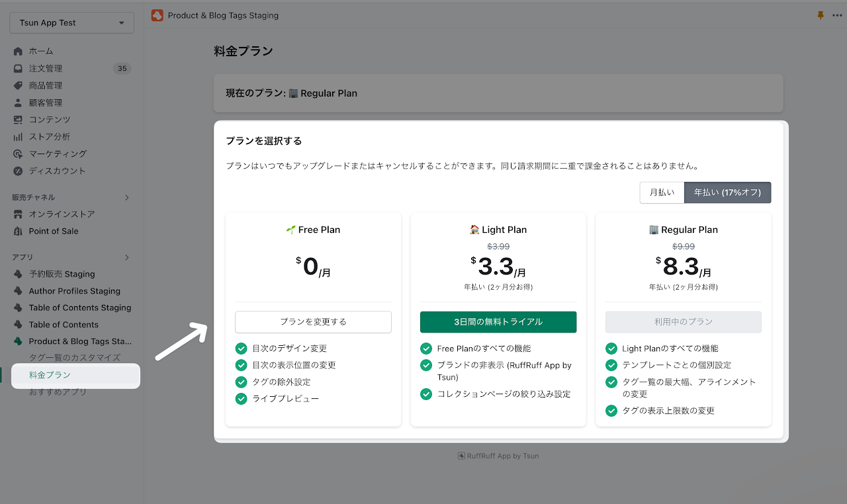
Task: Click the discounts badge icon
Action: point(18,171)
